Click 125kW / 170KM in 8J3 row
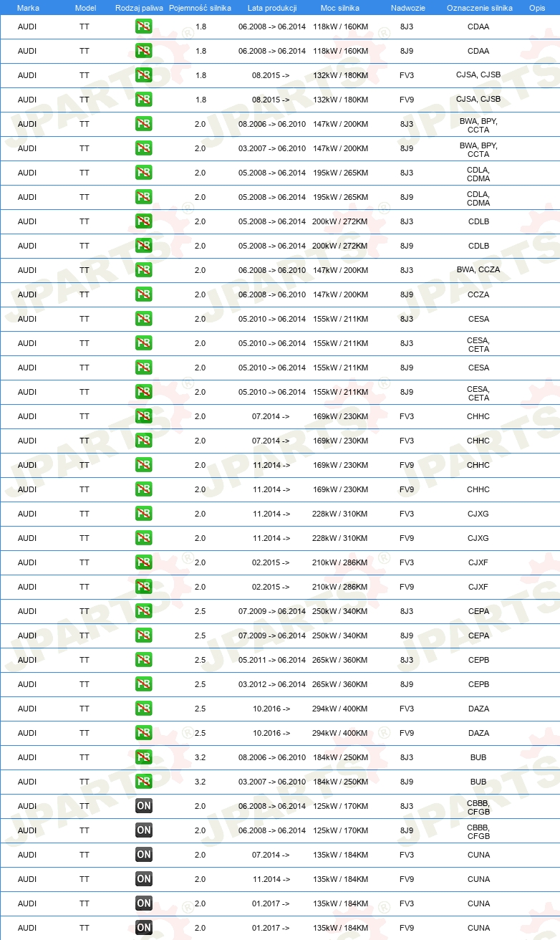This screenshot has width=560, height=940. 340,806
